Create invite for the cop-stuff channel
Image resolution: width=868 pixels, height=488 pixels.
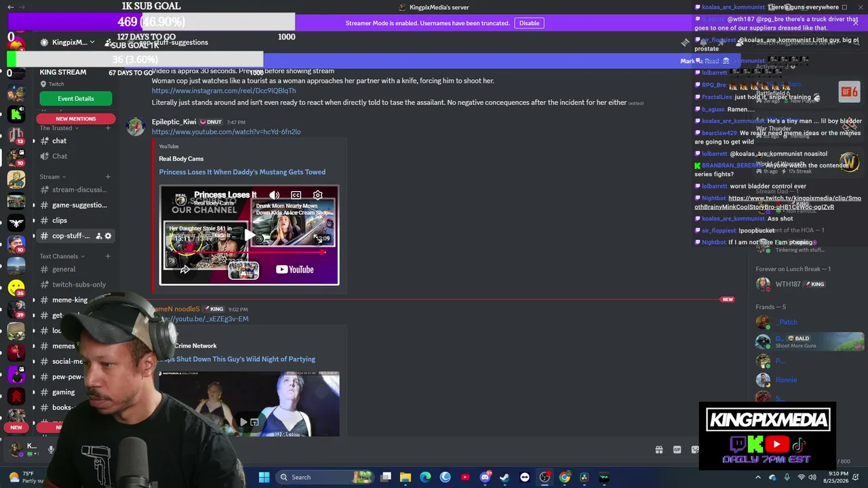pos(98,236)
